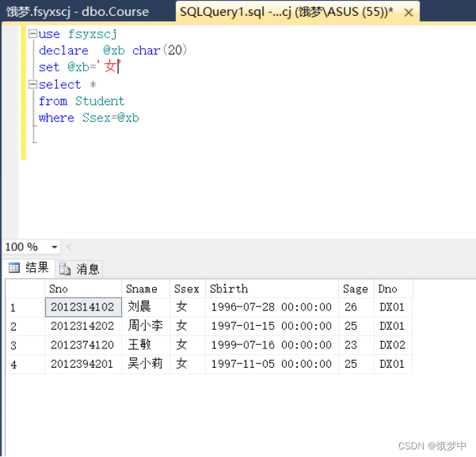The height and width of the screenshot is (457, 476).
Task: Select row header 3 in results
Action: (25, 345)
